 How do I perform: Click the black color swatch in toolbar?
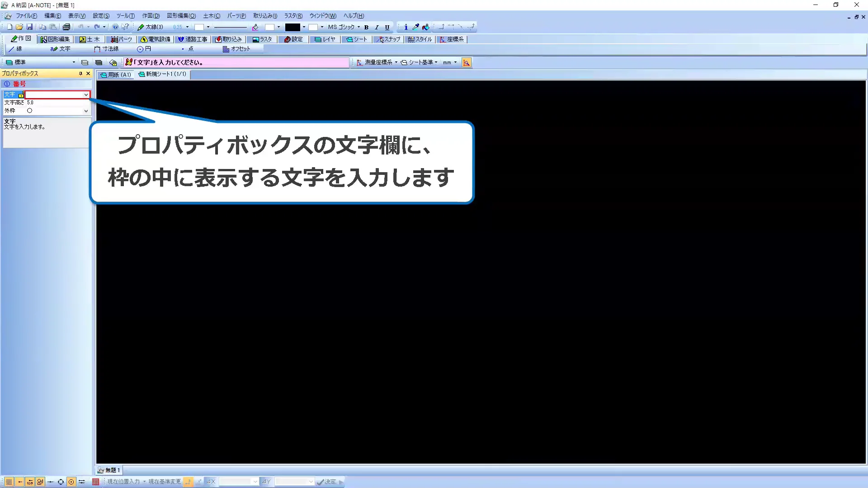click(x=292, y=27)
